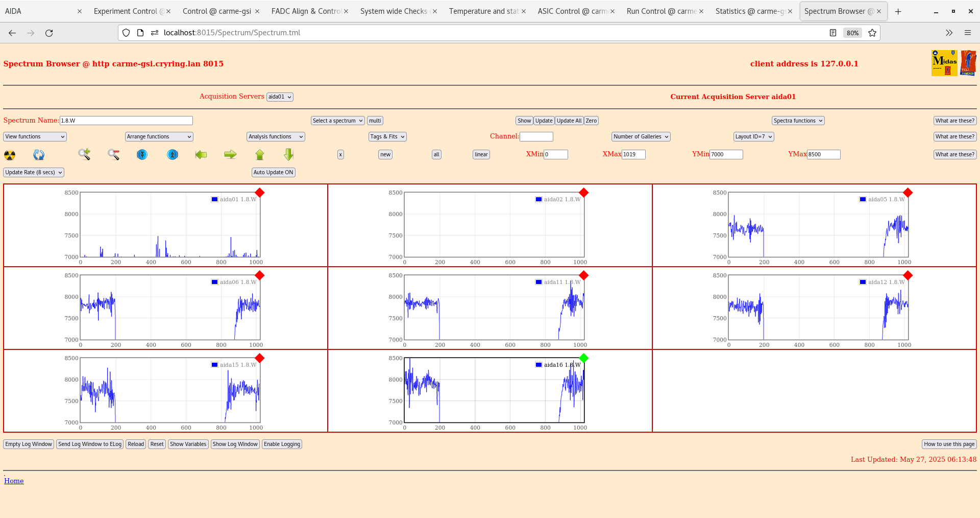Toggle the linear scale button
The image size is (980, 518).
pos(480,154)
